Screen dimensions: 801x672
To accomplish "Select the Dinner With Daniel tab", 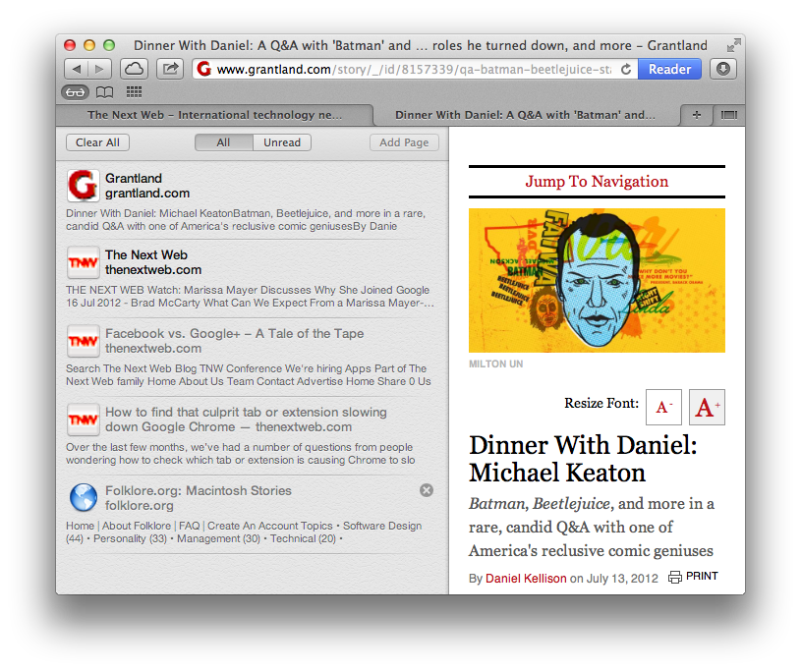I will (x=525, y=115).
